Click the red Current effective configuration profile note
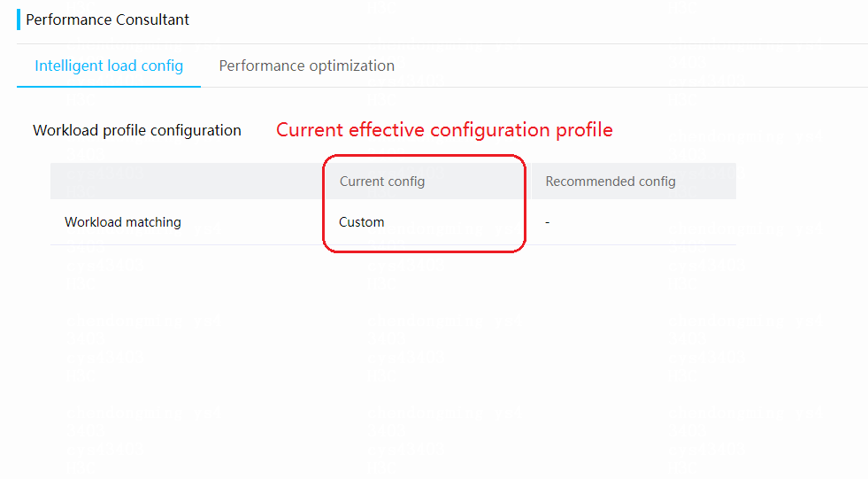 coord(444,130)
